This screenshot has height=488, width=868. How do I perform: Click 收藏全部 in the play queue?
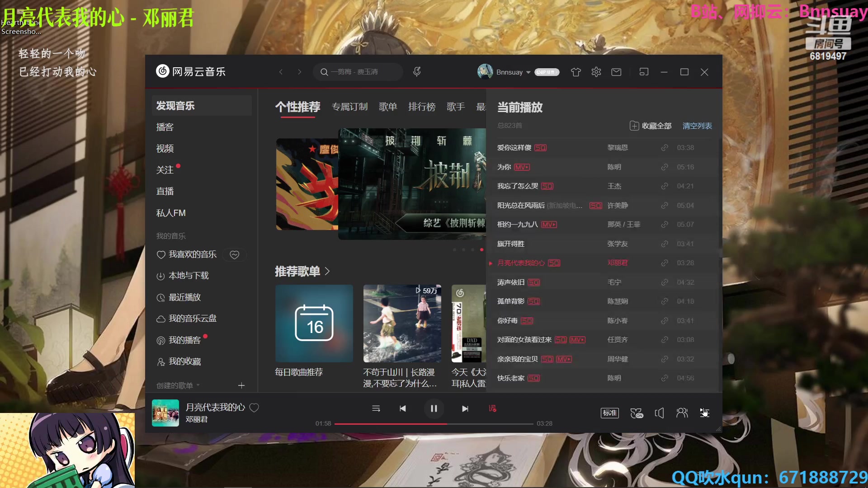coord(651,126)
